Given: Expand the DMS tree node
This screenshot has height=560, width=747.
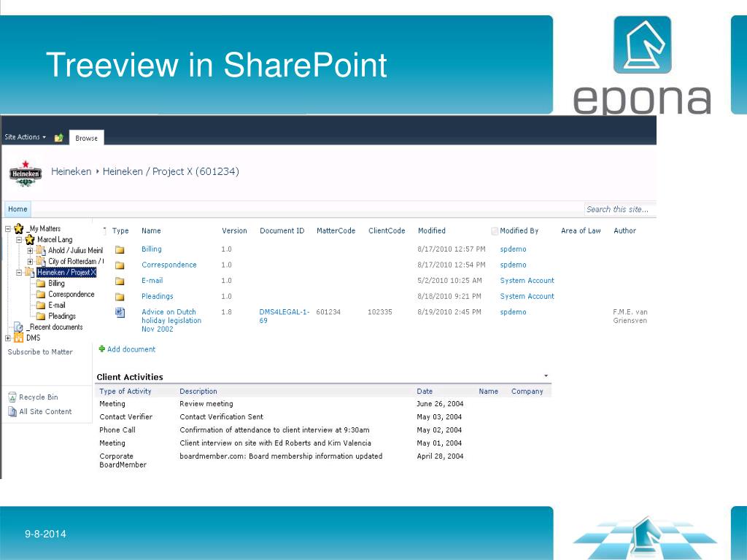Looking at the screenshot, I should pyautogui.click(x=7, y=338).
